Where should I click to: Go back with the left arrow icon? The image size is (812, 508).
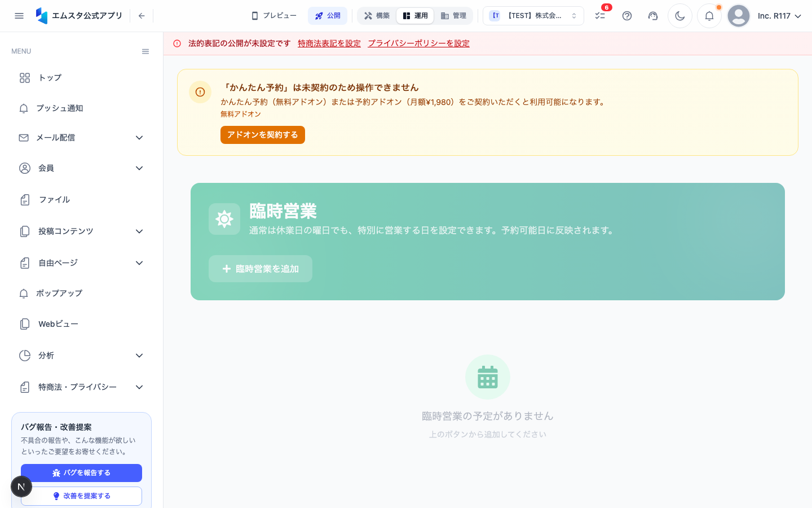[142, 16]
